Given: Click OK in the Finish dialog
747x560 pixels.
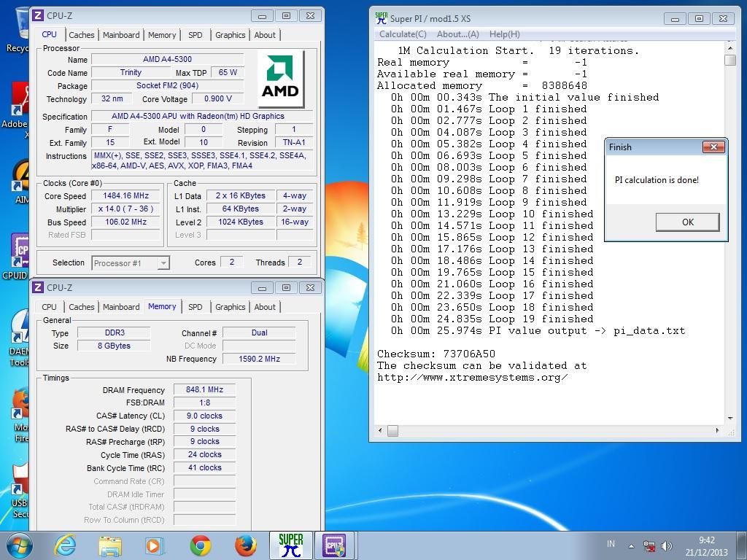Looking at the screenshot, I should [x=687, y=222].
